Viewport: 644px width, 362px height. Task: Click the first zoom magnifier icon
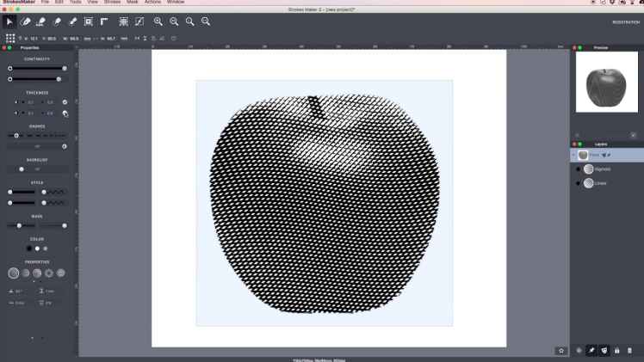[x=158, y=21]
